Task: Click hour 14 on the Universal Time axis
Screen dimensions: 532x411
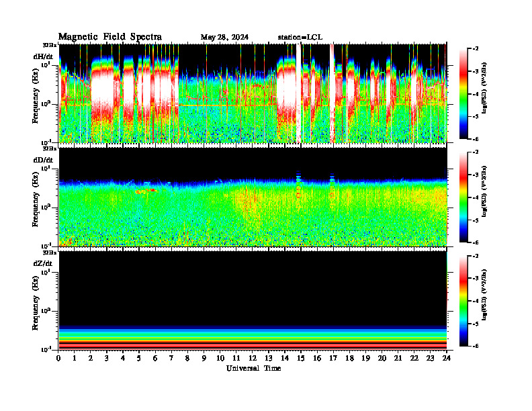Action: (285, 358)
